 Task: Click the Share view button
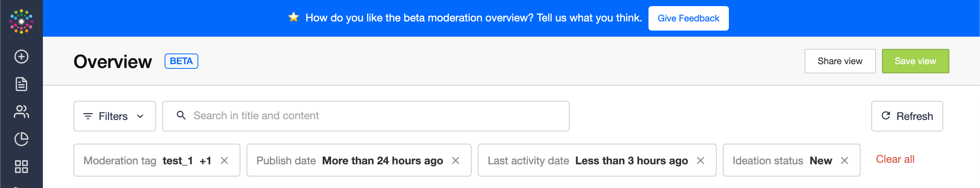click(x=840, y=61)
